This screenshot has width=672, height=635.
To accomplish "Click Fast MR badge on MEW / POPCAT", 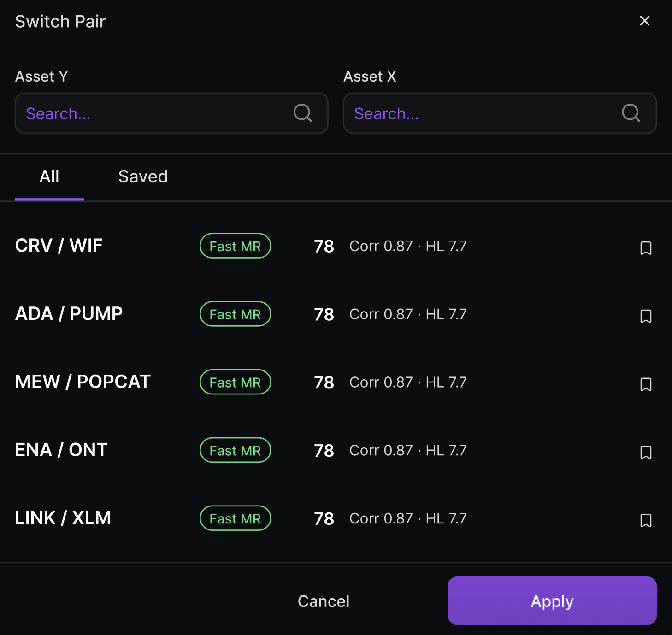I will pyautogui.click(x=235, y=382).
